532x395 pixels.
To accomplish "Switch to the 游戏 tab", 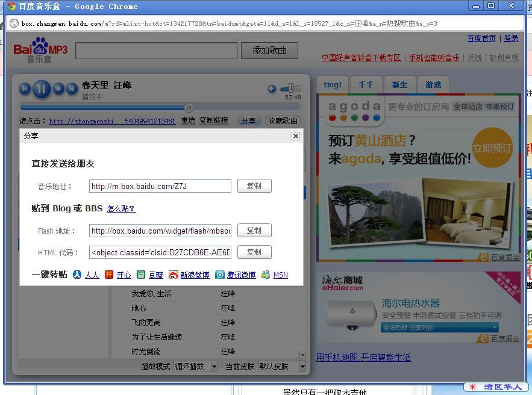I will tap(434, 84).
